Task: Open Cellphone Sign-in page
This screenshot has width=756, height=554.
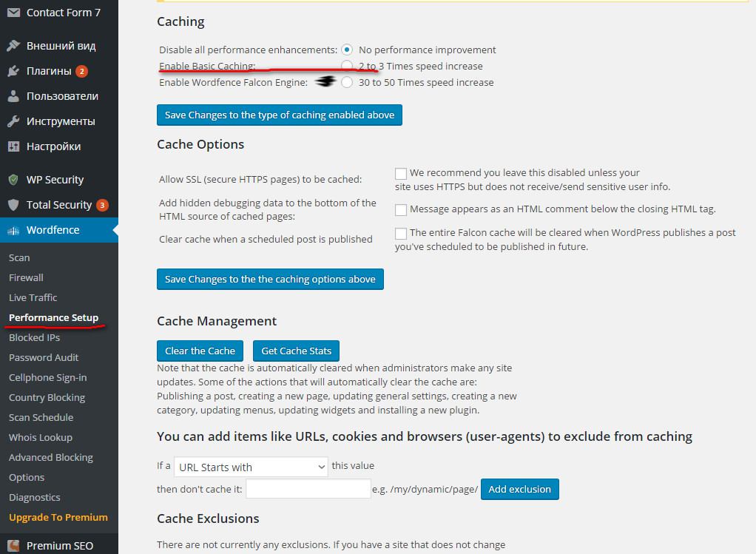Action: 48,377
